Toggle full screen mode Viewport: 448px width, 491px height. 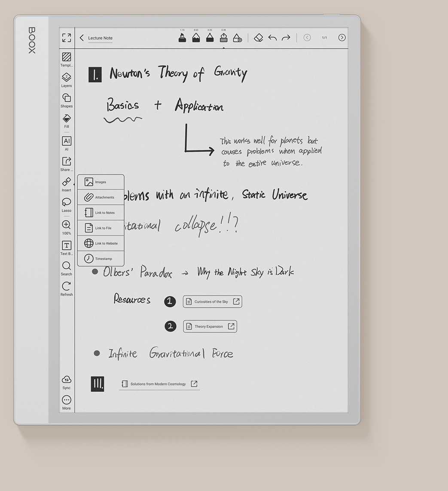pos(67,38)
